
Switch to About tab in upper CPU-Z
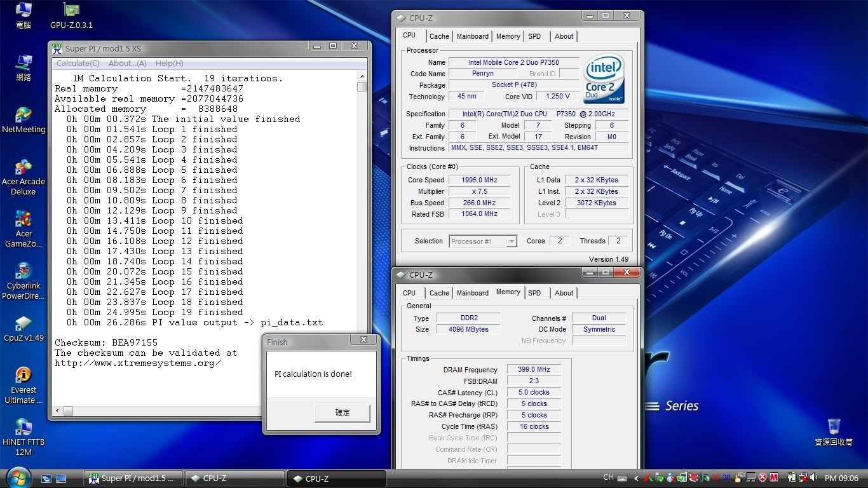[x=564, y=36]
